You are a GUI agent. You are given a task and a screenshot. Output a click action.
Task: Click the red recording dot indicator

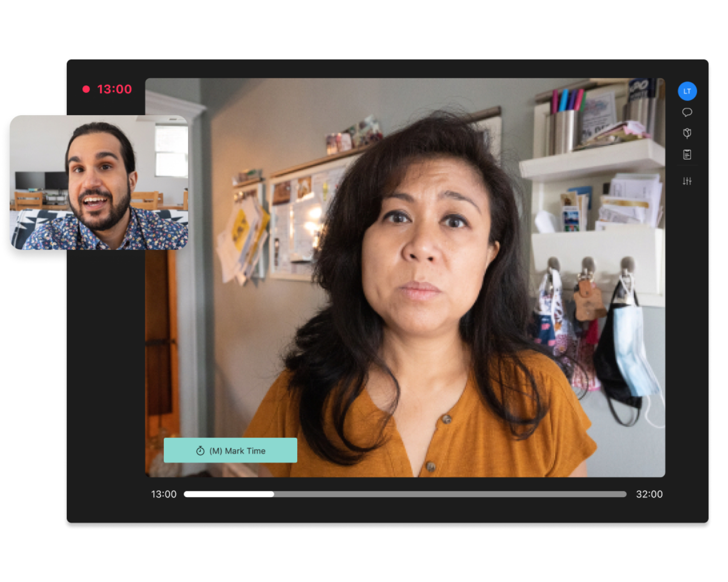[x=86, y=89]
